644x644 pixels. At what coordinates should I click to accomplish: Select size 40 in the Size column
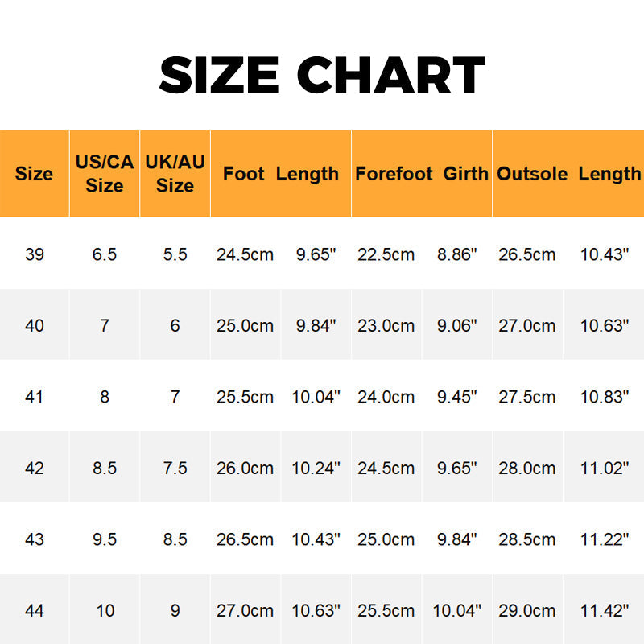pos(35,326)
